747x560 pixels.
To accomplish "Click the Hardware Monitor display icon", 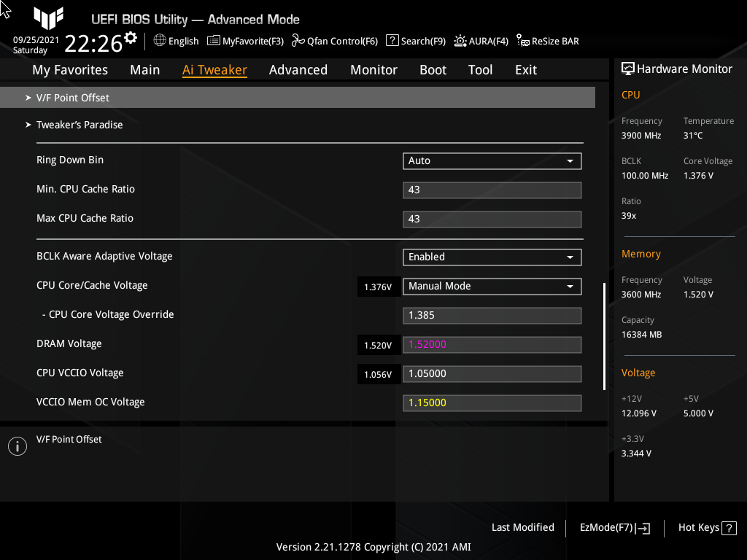I will (628, 69).
